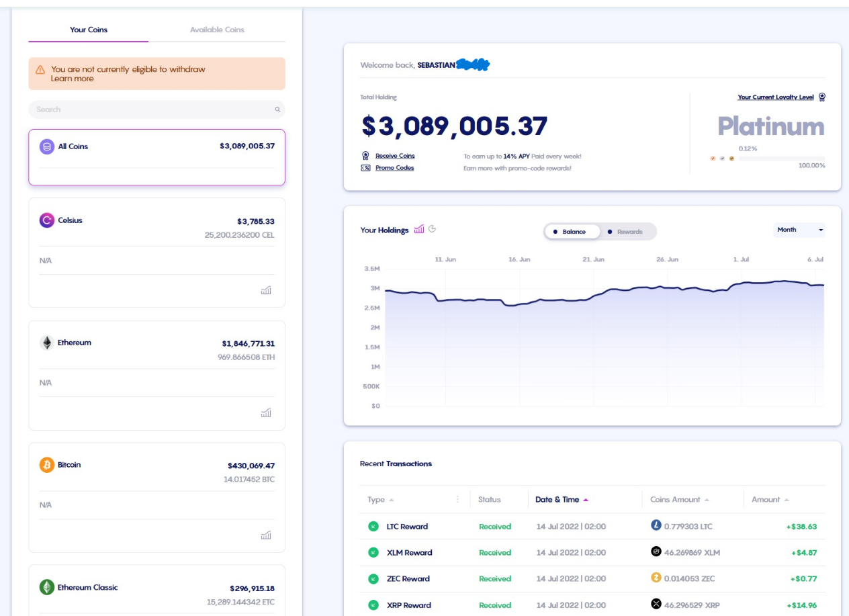The width and height of the screenshot is (849, 616).
Task: Open Your Current Loyalty Level link
Action: 776,97
